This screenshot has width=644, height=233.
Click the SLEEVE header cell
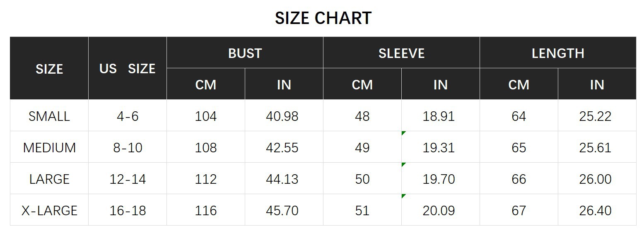[x=401, y=53]
